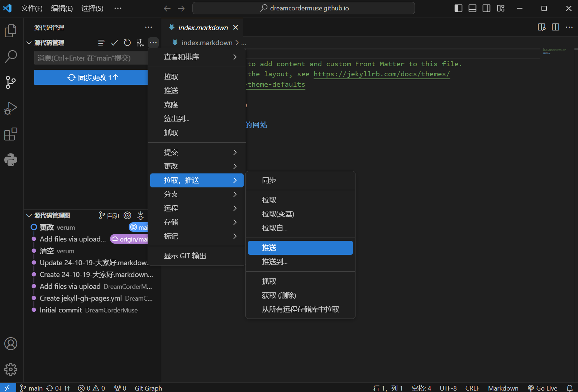Viewport: 578px width, 392px height.
Task: Change the Markdown language mode
Action: (x=503, y=388)
